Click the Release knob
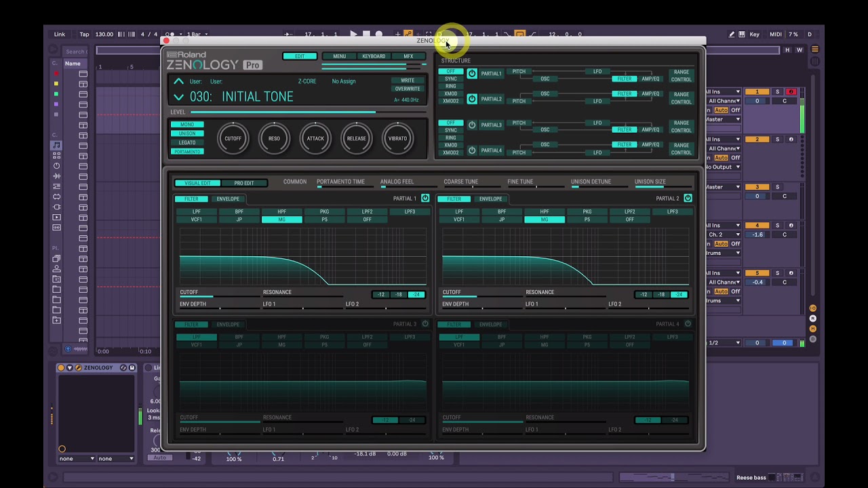This screenshot has width=868, height=488. pos(356,138)
